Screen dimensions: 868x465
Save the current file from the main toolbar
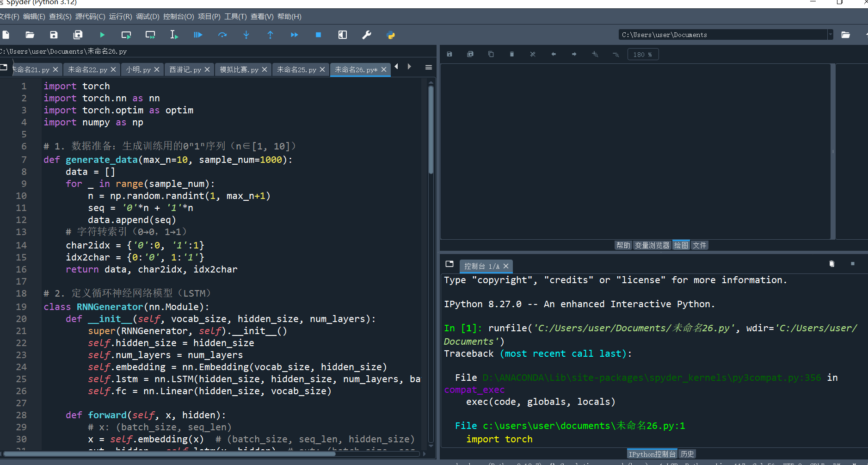54,35
